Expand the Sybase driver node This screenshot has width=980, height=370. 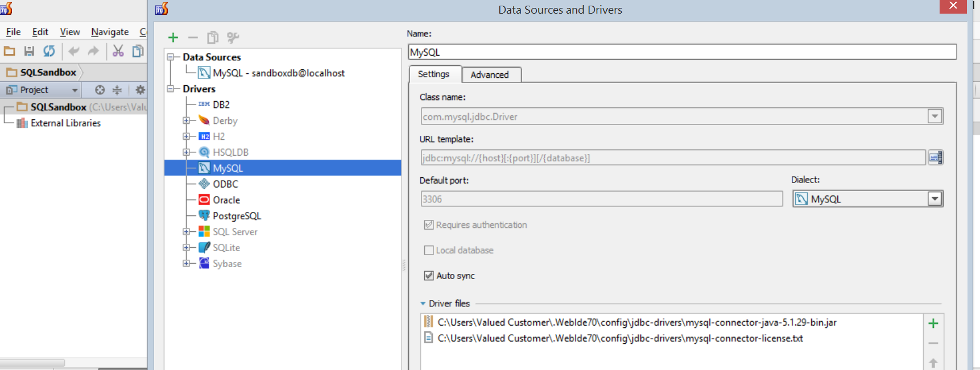(186, 264)
